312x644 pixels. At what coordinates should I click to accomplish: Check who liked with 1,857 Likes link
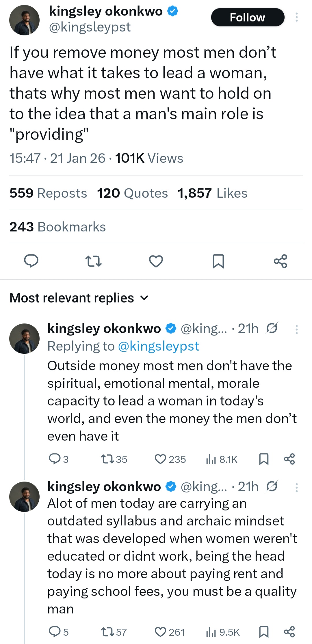(x=212, y=193)
